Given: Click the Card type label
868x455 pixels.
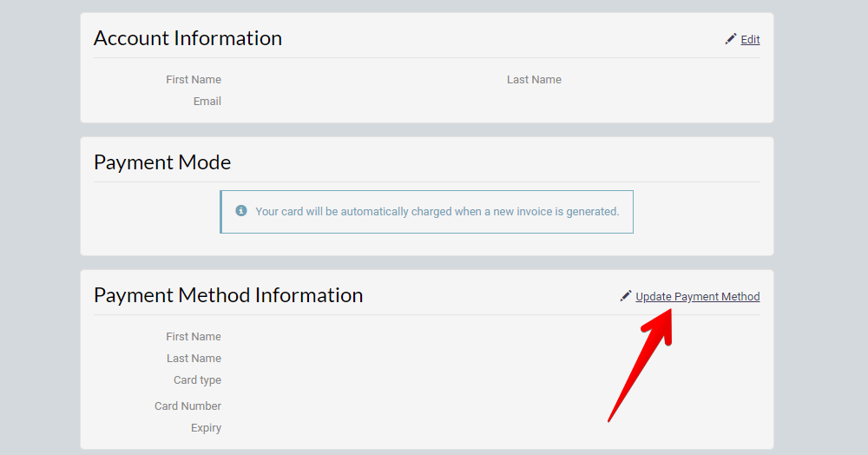Looking at the screenshot, I should point(197,380).
